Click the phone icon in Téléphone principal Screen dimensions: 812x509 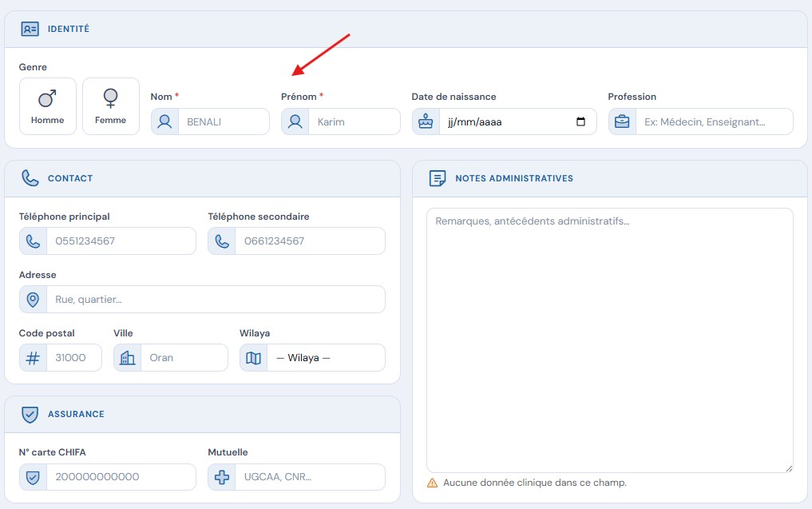pyautogui.click(x=34, y=241)
